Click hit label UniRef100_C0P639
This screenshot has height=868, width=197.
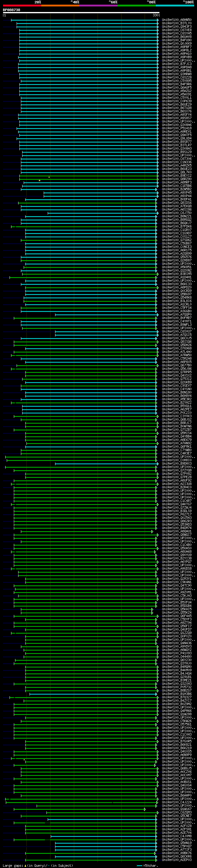177,101
